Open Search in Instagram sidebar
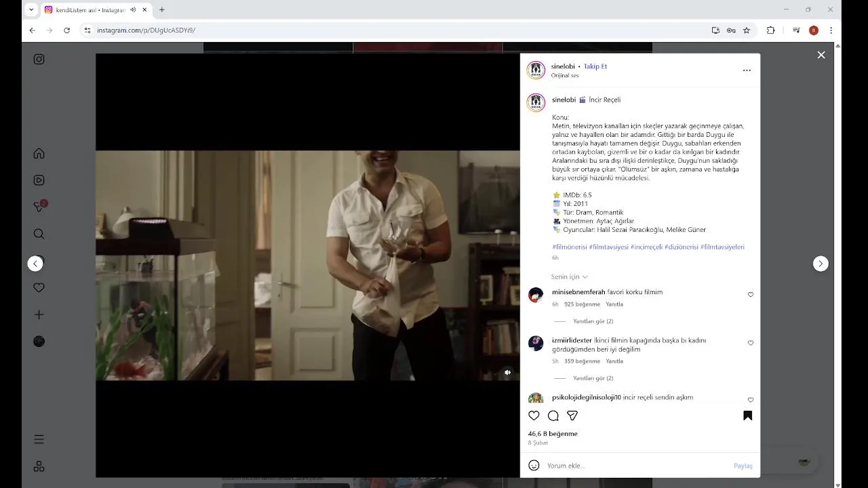 (39, 234)
